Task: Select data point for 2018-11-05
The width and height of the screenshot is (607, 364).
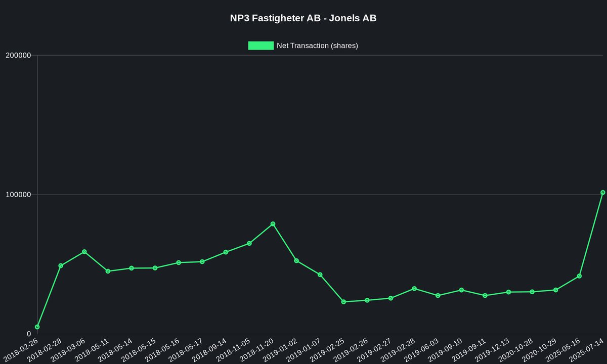Action: [249, 244]
